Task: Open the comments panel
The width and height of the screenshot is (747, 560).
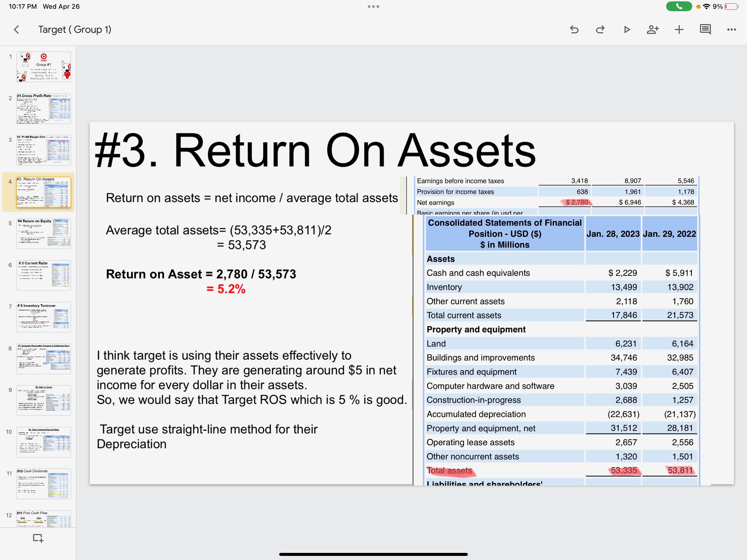Action: point(705,29)
